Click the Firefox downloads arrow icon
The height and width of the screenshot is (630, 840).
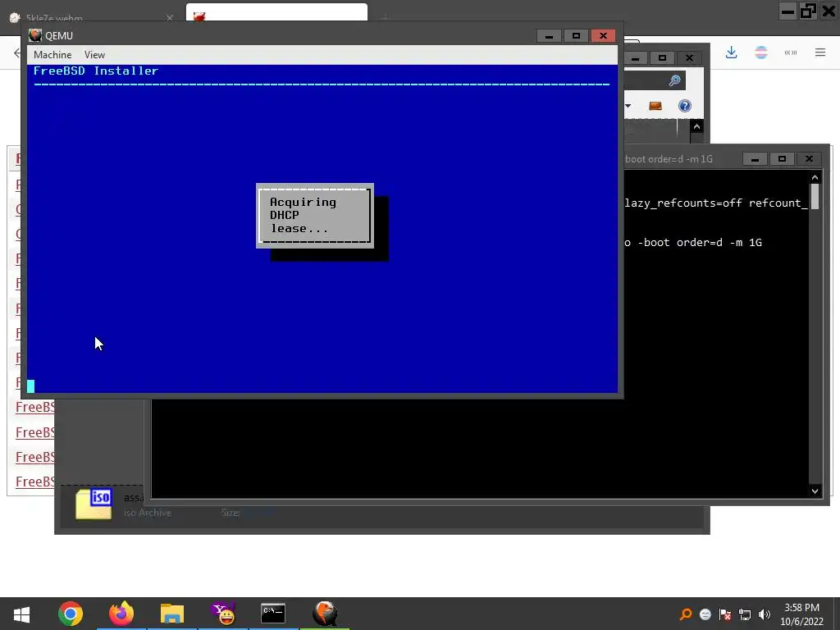click(731, 52)
